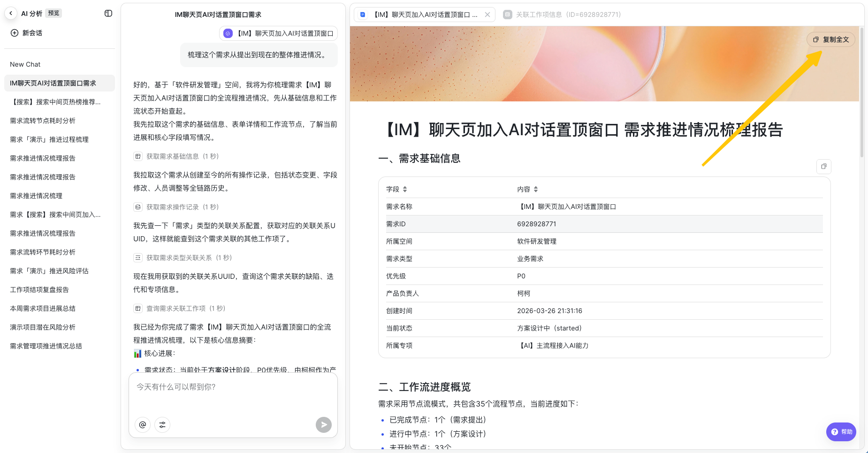Click the document icon in the first tab
868x453 pixels.
coord(363,15)
